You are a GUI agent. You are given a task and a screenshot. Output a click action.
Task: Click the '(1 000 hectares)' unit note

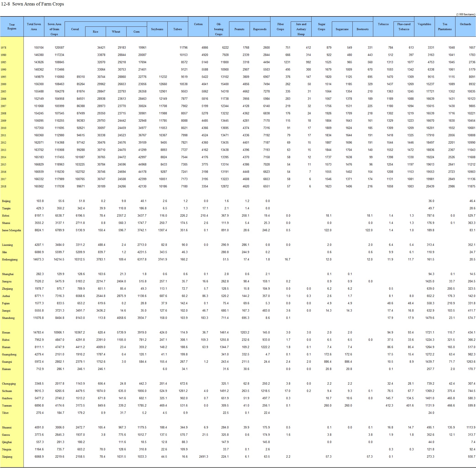coord(466,14)
